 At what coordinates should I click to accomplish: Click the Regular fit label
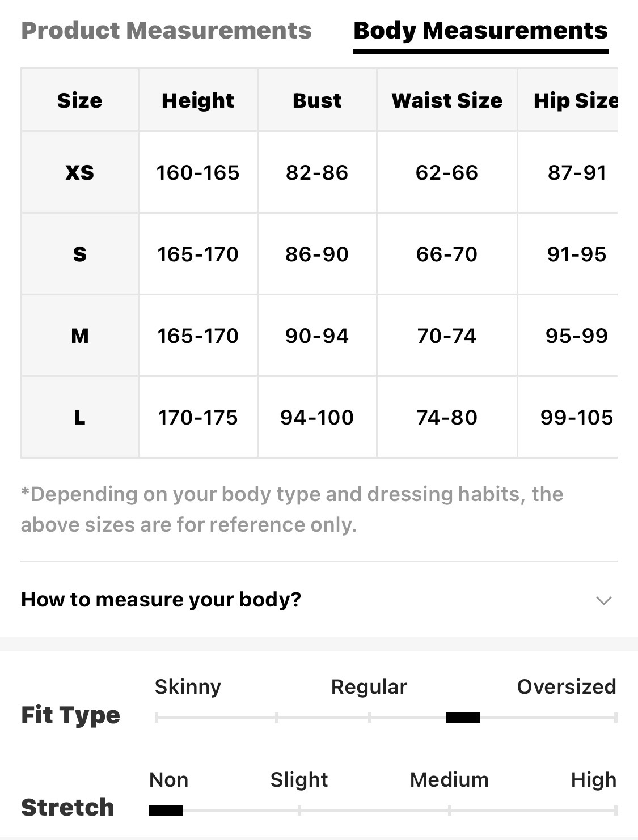click(369, 687)
